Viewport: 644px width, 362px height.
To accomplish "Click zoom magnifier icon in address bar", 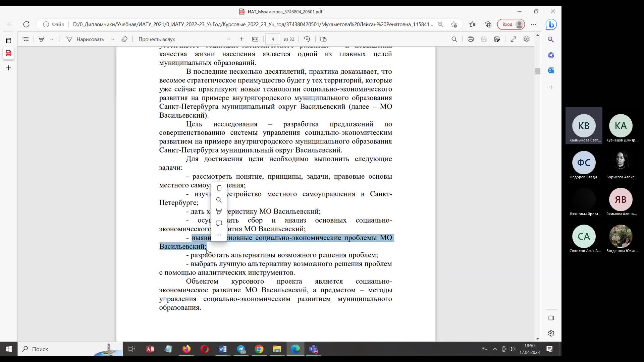I will pyautogui.click(x=440, y=24).
